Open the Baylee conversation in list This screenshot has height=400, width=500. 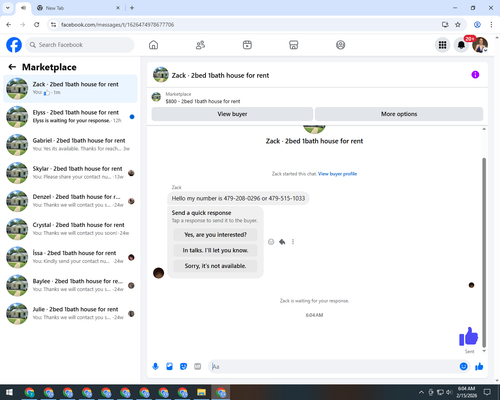70,285
